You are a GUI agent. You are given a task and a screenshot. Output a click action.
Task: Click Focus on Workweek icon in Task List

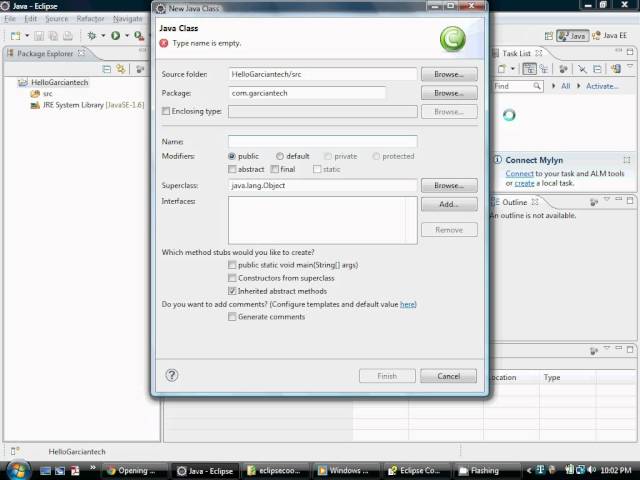pyautogui.click(x=563, y=69)
